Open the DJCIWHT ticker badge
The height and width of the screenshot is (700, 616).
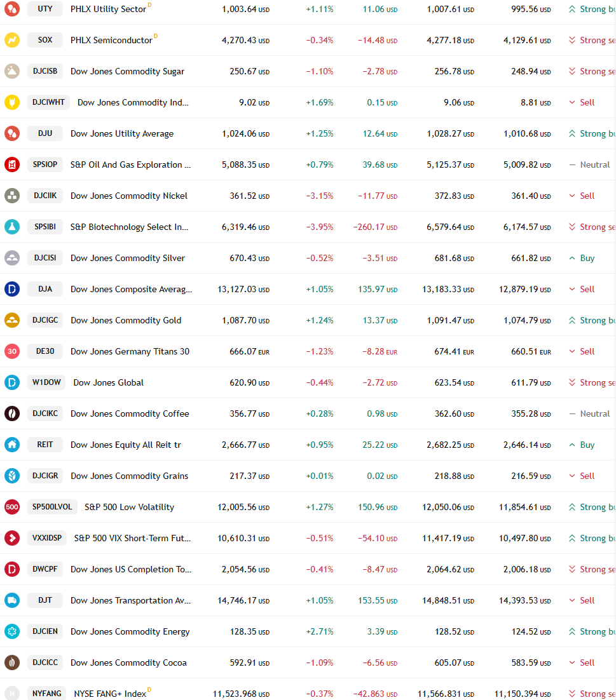(49, 102)
